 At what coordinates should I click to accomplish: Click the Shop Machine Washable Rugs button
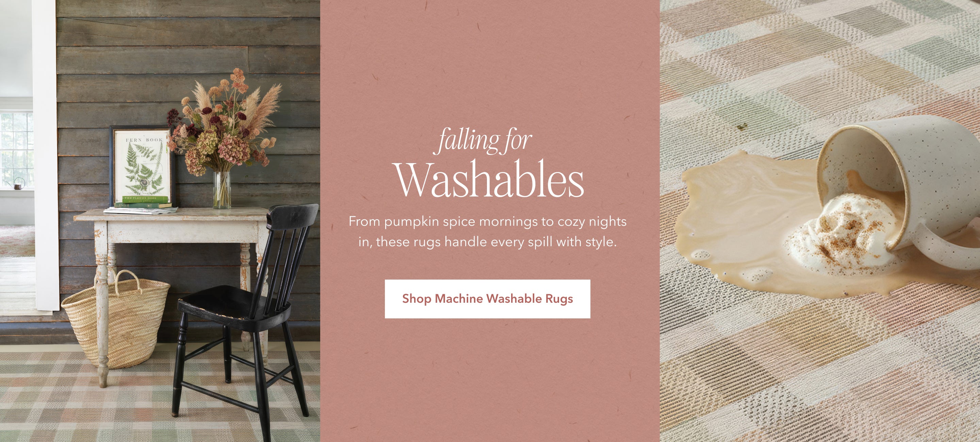pyautogui.click(x=487, y=299)
